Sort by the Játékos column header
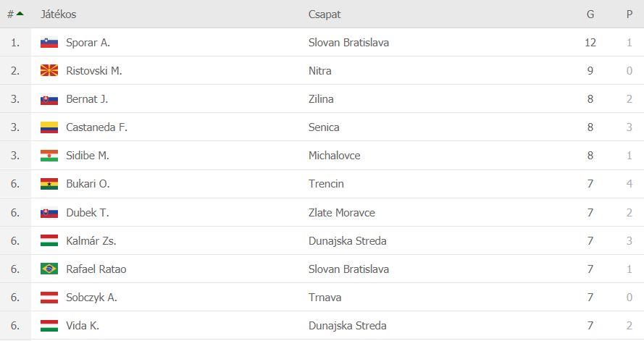644x341 pixels. 59,14
